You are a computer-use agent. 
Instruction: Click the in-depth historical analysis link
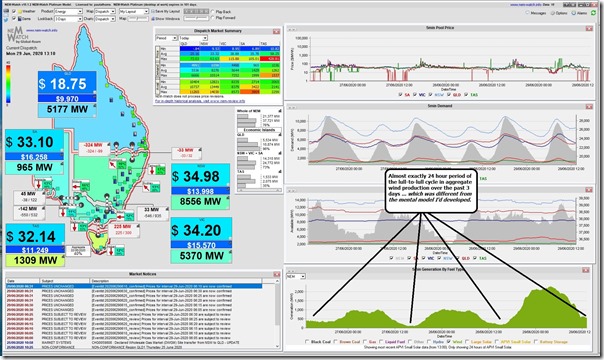coord(200,101)
